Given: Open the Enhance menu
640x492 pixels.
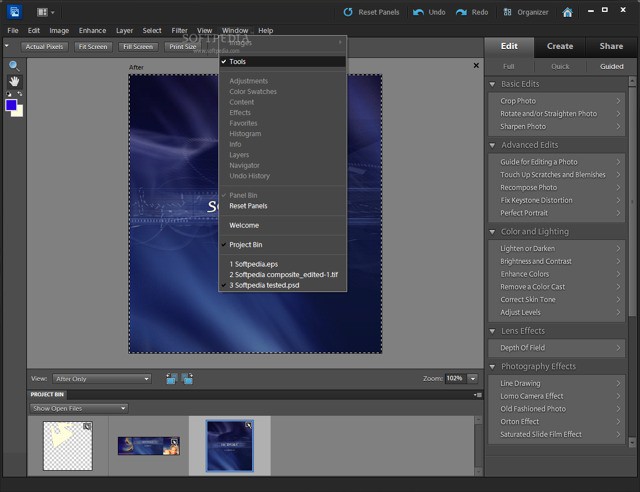Looking at the screenshot, I should [92, 31].
